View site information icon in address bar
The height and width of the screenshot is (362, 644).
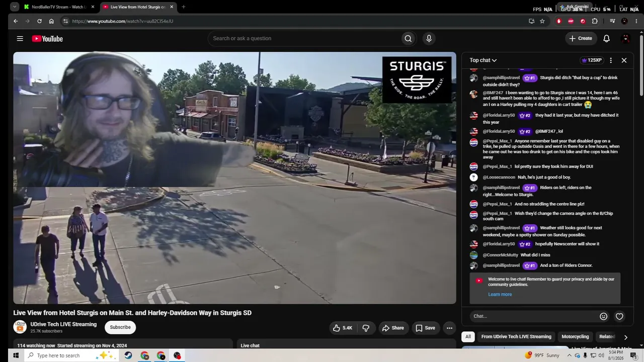[x=65, y=21]
